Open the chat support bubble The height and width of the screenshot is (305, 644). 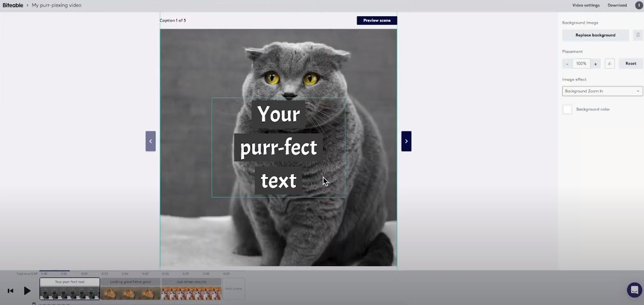634,290
